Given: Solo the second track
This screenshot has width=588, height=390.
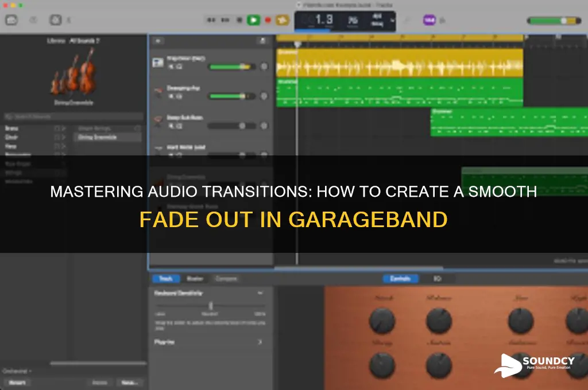Looking at the screenshot, I should (x=179, y=96).
